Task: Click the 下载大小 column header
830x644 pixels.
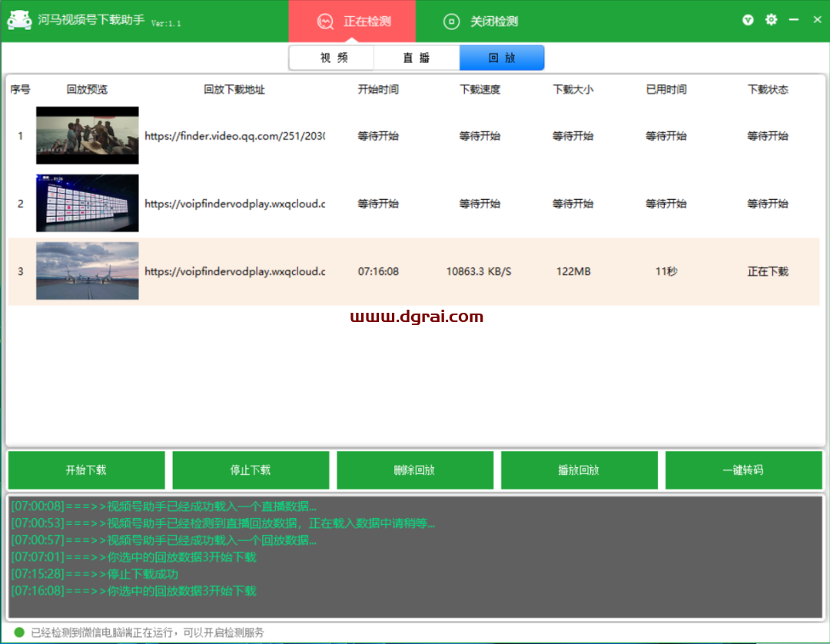Action: [x=573, y=89]
